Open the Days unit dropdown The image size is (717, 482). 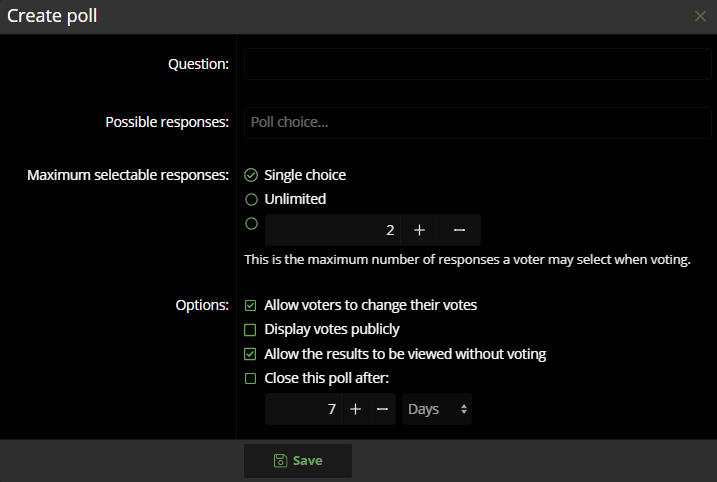point(437,409)
